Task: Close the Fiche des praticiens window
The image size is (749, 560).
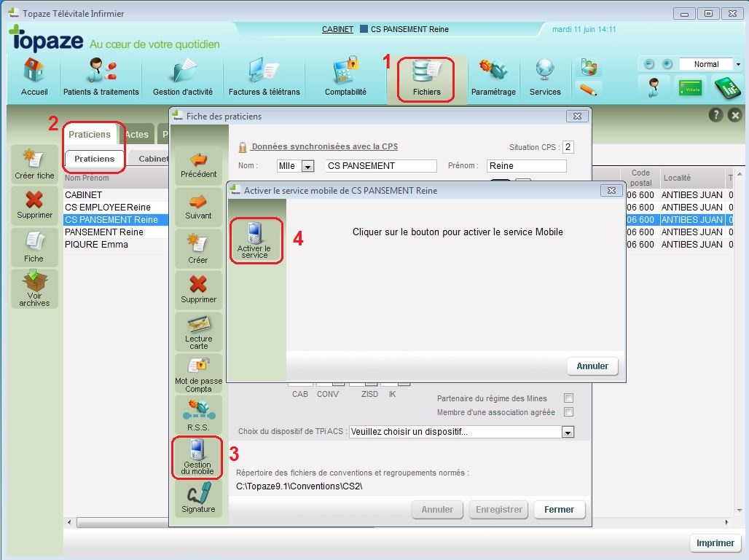Action: point(577,116)
